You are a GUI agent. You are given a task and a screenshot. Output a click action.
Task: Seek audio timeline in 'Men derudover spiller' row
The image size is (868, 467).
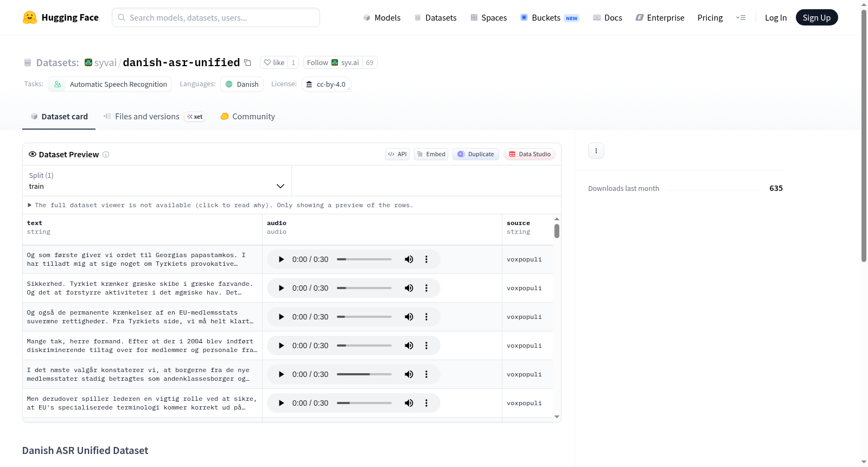(x=364, y=403)
